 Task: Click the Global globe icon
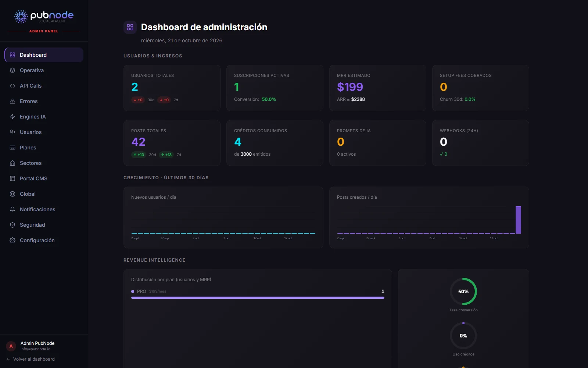coord(12,194)
